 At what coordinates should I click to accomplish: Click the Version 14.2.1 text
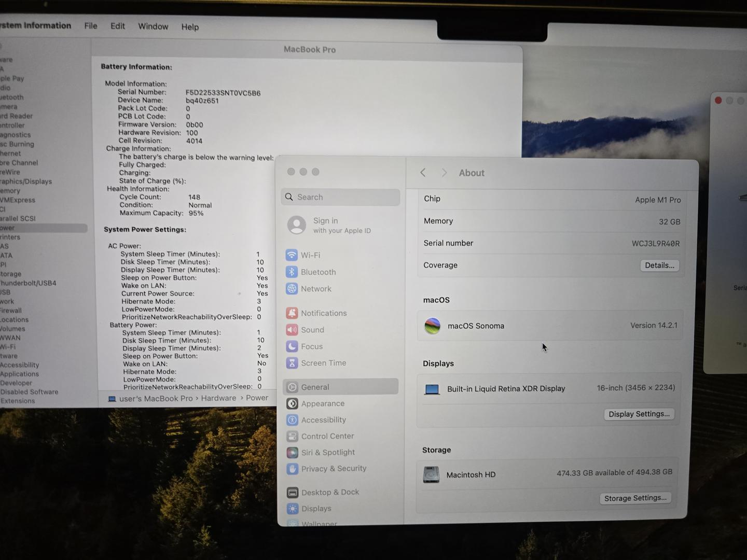654,326
